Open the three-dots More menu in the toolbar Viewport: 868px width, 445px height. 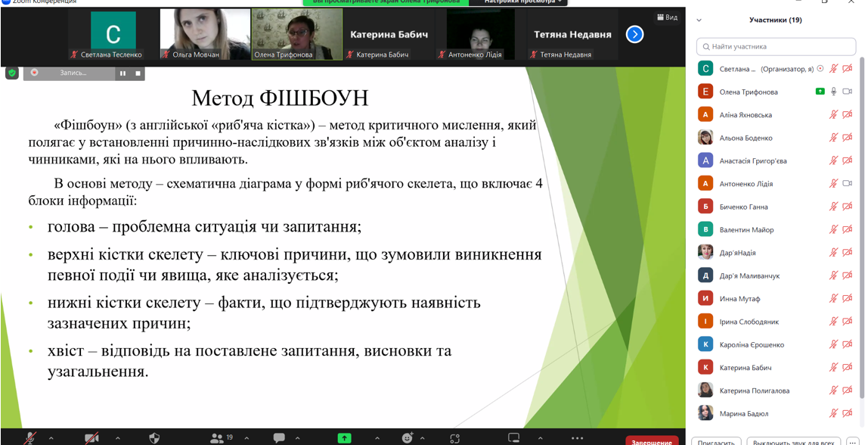point(577,438)
